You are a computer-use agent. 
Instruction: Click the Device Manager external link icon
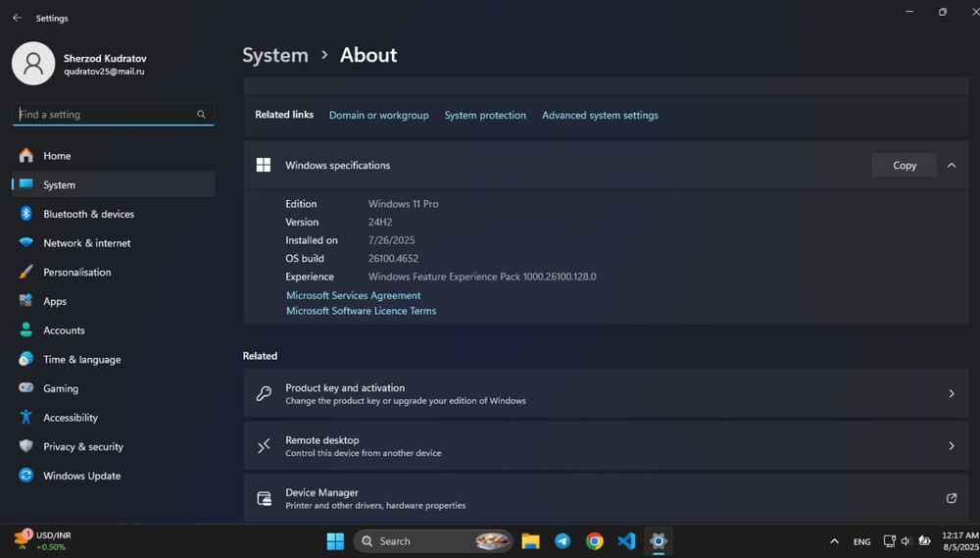[x=952, y=498]
